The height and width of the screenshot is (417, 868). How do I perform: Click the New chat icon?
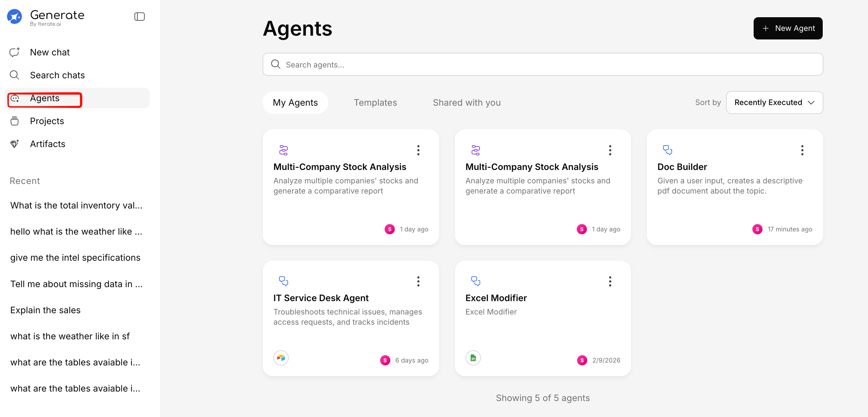click(x=14, y=52)
